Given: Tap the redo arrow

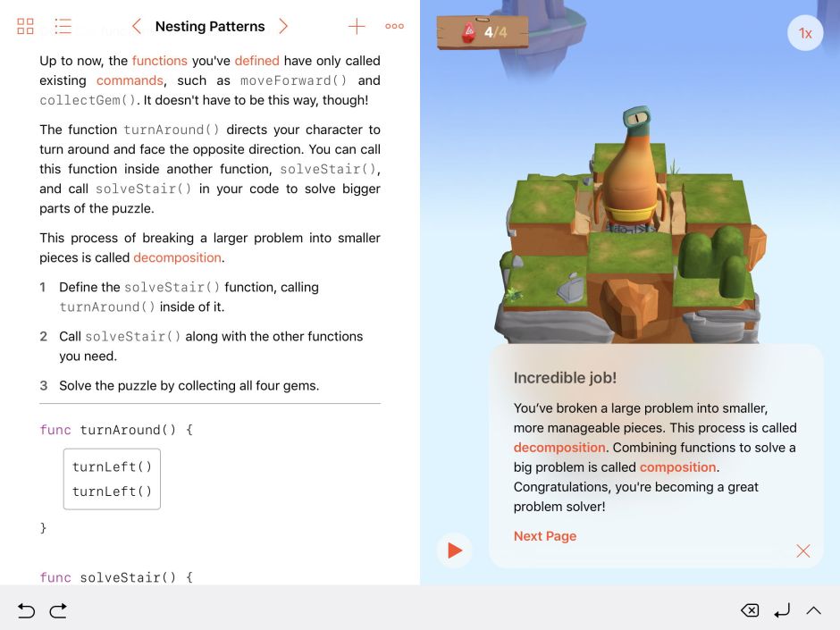Looking at the screenshot, I should pyautogui.click(x=58, y=611).
